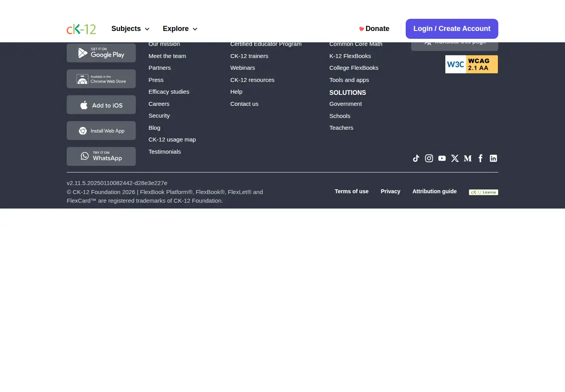Open the Medium blog icon

point(468,158)
